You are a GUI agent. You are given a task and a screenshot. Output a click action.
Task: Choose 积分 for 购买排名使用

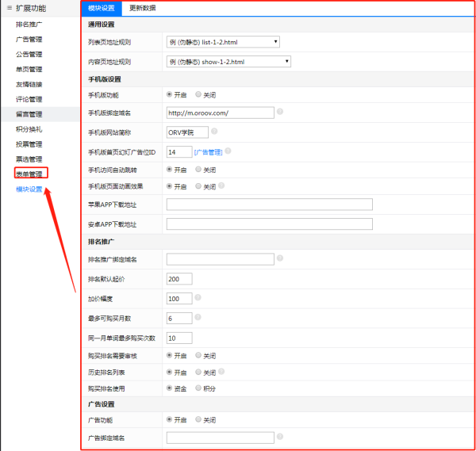click(x=198, y=388)
